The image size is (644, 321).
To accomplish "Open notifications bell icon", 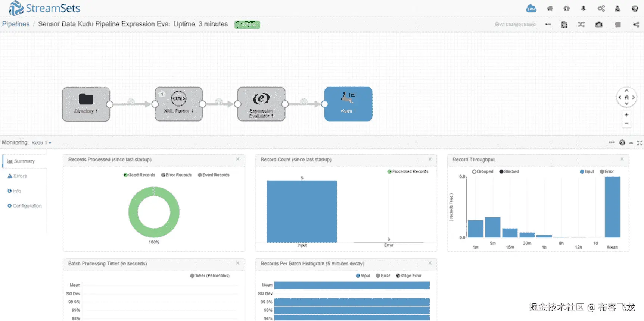I will pos(584,9).
